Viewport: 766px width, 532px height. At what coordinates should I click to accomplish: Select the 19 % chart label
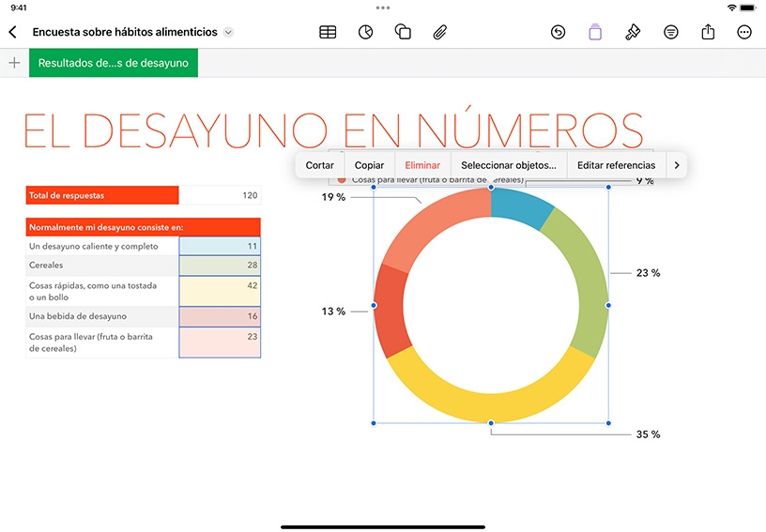point(333,197)
